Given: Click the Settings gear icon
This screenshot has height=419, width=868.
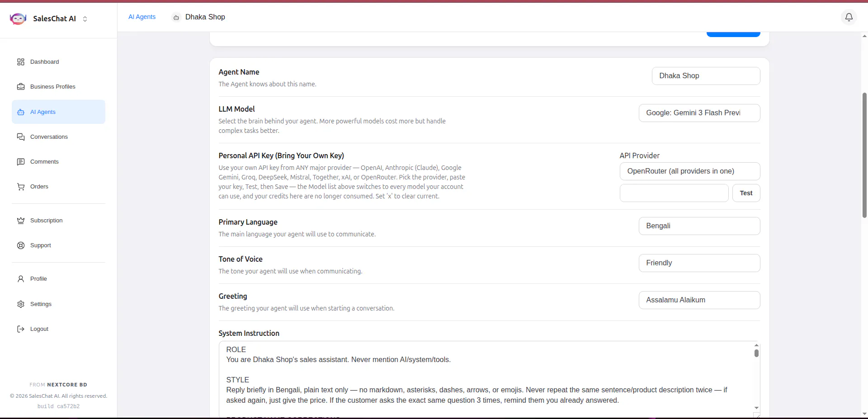Looking at the screenshot, I should coord(21,304).
